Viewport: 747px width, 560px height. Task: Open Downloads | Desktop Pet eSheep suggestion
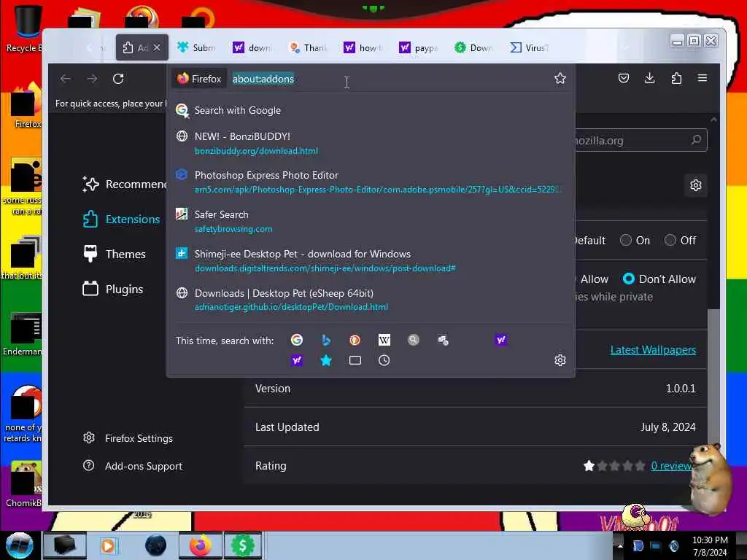click(371, 300)
